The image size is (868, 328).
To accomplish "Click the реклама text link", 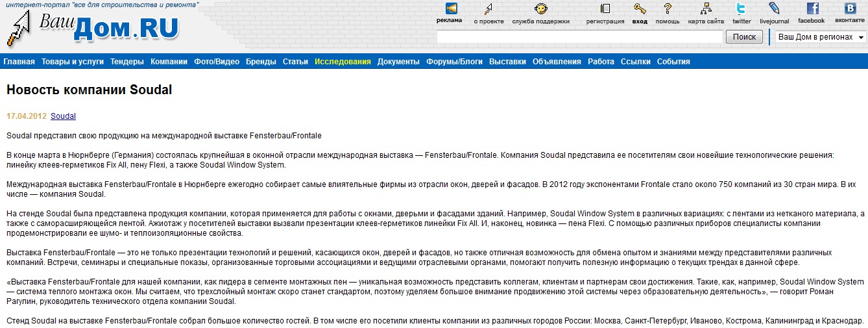I will pos(449,21).
